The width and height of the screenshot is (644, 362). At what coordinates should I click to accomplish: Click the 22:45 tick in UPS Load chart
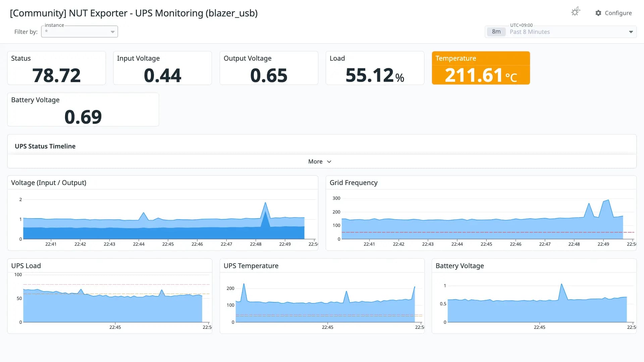[x=115, y=327]
